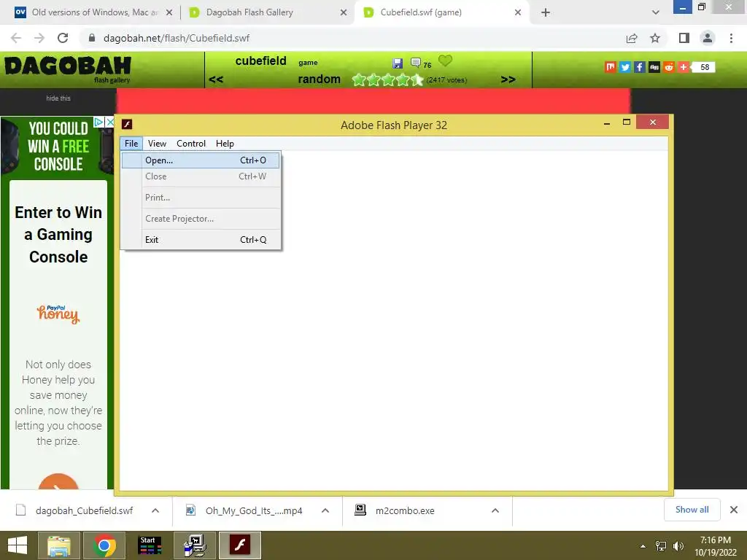Screen dimensions: 747x560
Task: Share on Twitter icon
Action: [x=625, y=67]
